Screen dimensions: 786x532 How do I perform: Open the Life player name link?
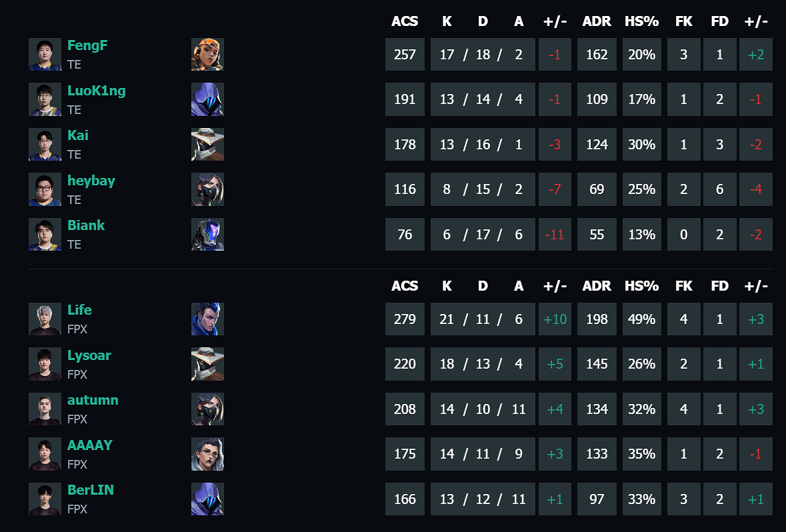(x=79, y=310)
